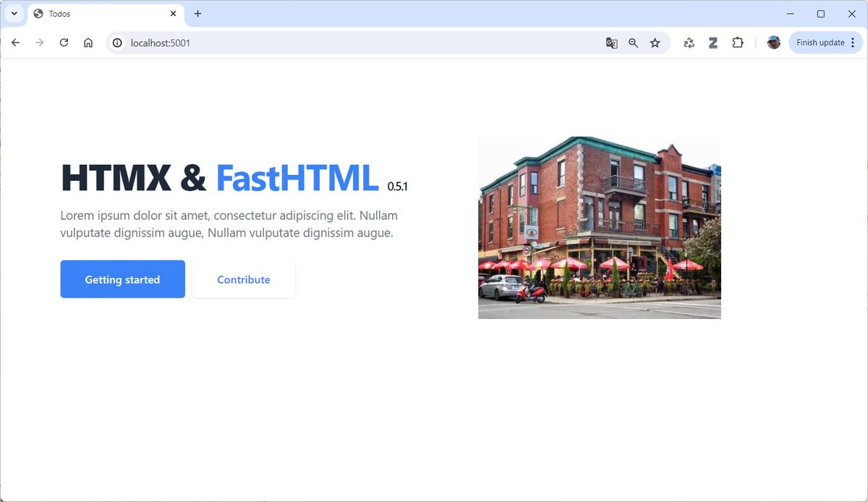
Task: Minimize the Chrome window
Action: pyautogui.click(x=790, y=14)
